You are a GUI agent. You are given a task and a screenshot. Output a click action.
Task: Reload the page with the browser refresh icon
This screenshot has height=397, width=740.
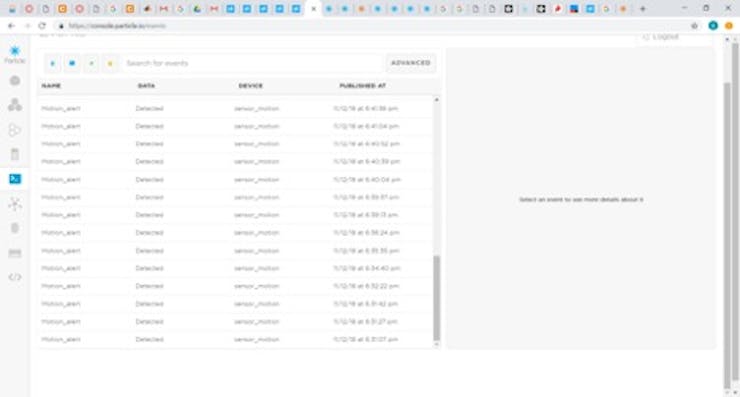[42, 26]
